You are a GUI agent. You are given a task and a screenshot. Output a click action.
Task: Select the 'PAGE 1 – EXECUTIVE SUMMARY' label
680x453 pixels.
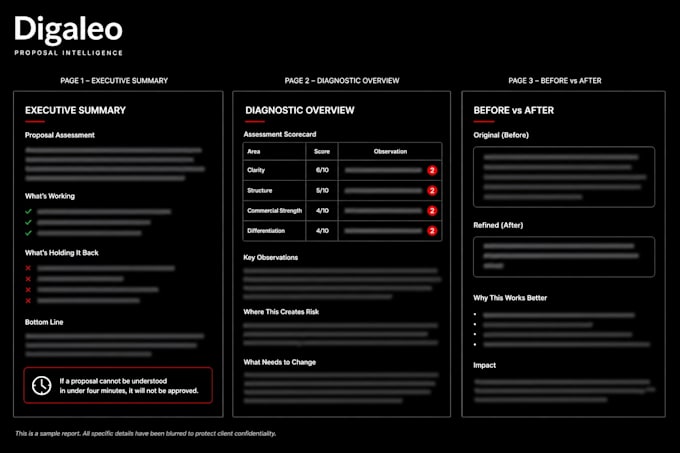click(114, 81)
